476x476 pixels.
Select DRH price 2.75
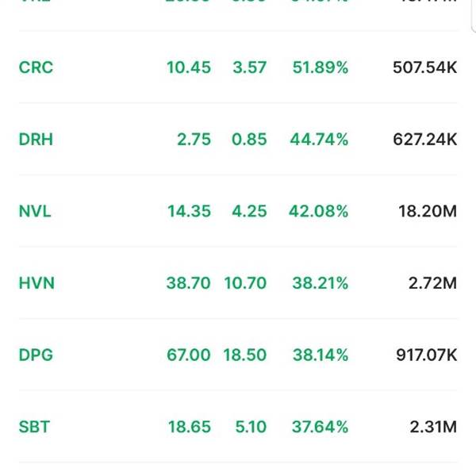coord(194,140)
